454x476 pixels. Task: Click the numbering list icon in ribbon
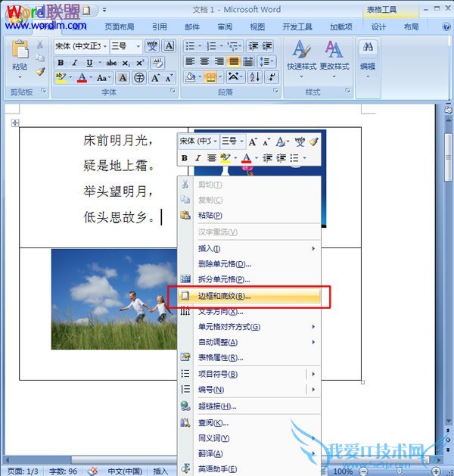pyautogui.click(x=211, y=46)
